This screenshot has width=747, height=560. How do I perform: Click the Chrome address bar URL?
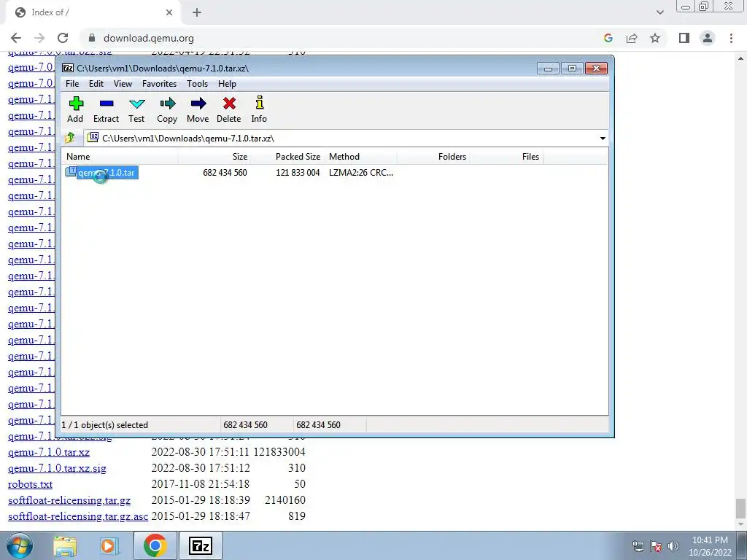point(149,38)
